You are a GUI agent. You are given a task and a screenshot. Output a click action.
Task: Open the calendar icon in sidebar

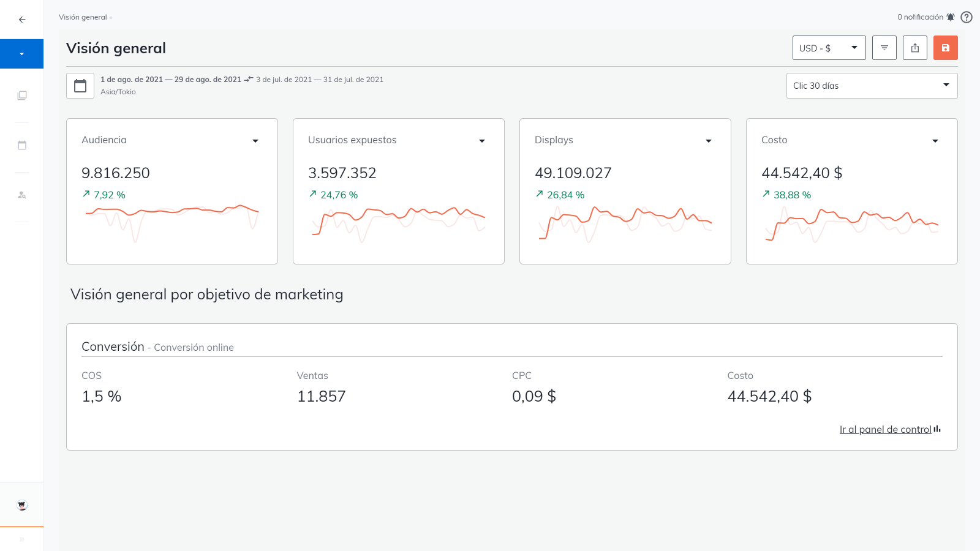click(22, 145)
